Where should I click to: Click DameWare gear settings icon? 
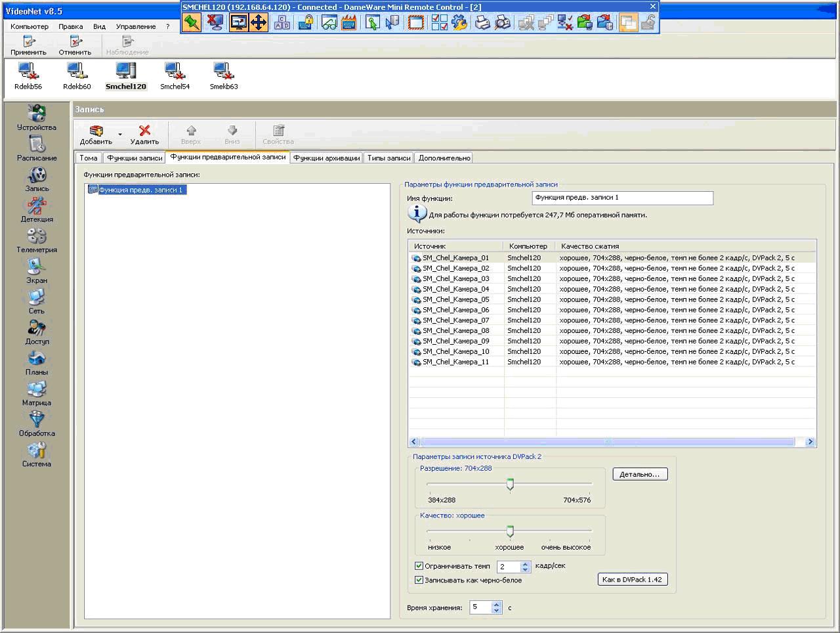point(459,23)
